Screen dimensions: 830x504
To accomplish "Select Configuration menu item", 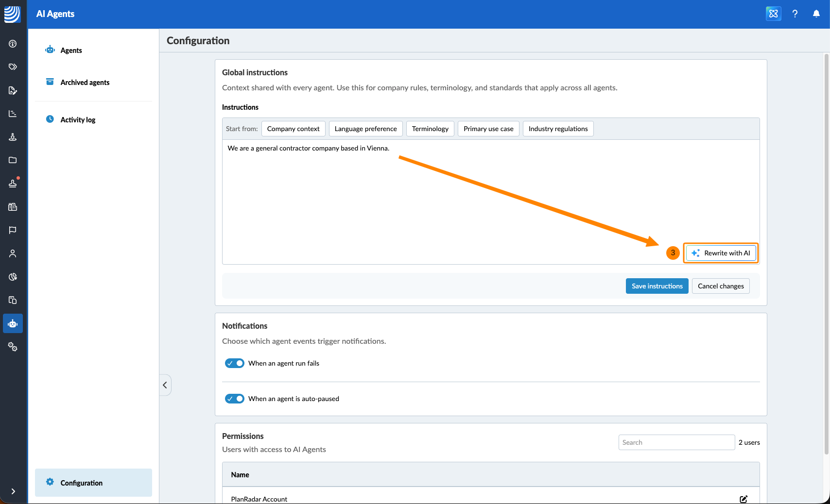I will 93,483.
